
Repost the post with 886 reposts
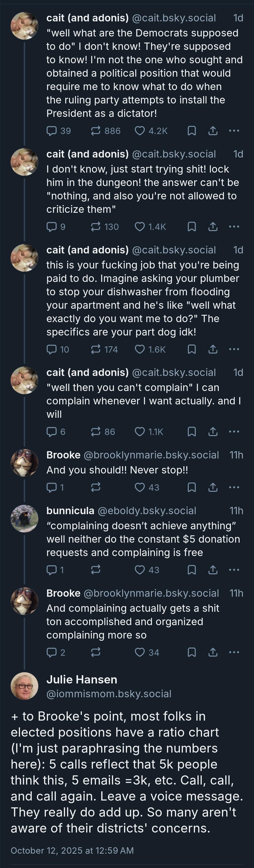(96, 131)
